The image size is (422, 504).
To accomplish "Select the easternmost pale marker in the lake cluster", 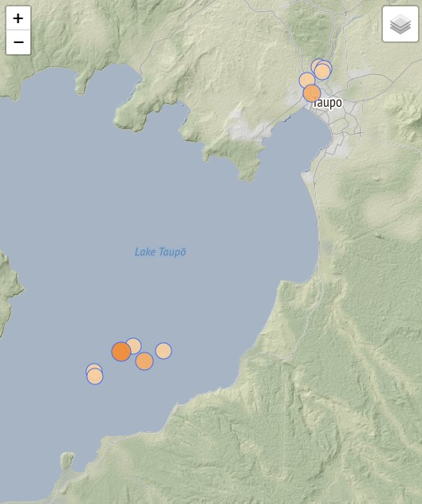I will (164, 351).
